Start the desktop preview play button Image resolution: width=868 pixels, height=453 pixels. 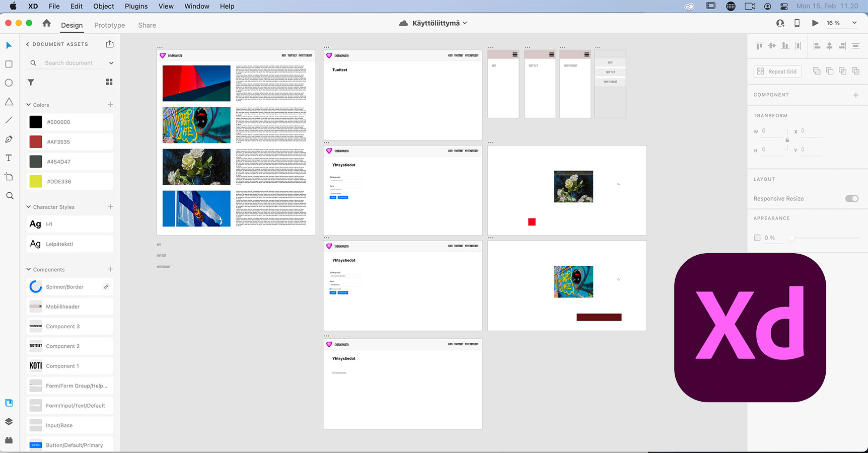point(815,23)
